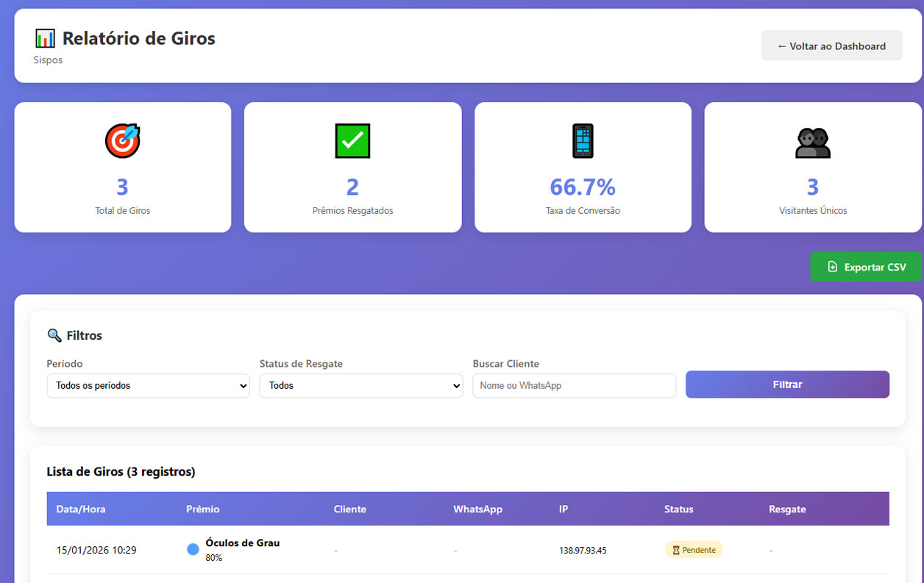Open the Período dropdown
Screen dimensions: 924x583
[149, 385]
